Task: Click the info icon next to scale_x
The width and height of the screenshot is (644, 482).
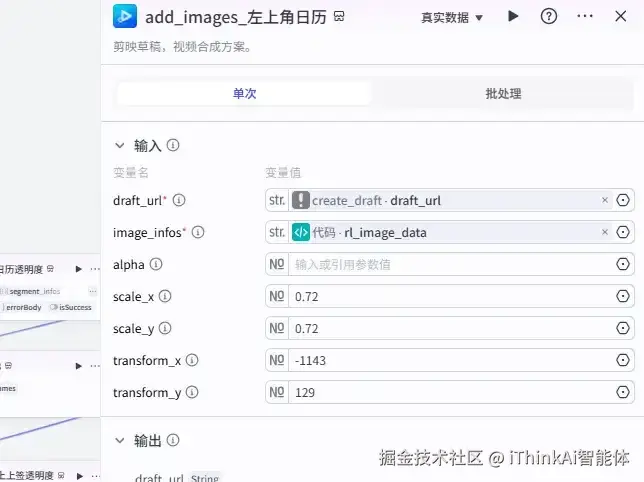Action: (165, 296)
